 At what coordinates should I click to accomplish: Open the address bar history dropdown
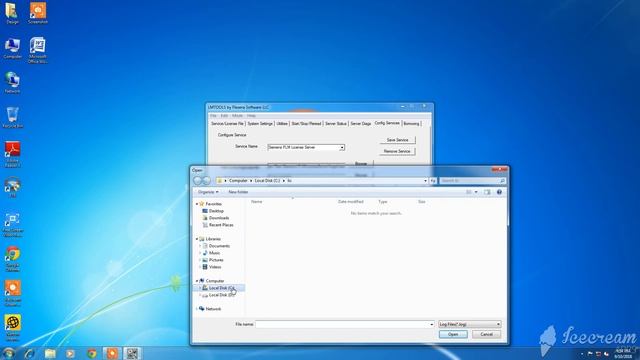click(x=425, y=180)
